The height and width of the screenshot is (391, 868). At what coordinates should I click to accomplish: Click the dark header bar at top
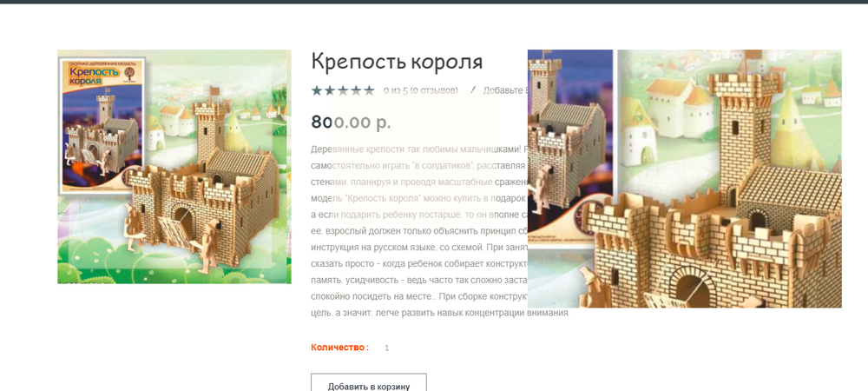pos(434,2)
